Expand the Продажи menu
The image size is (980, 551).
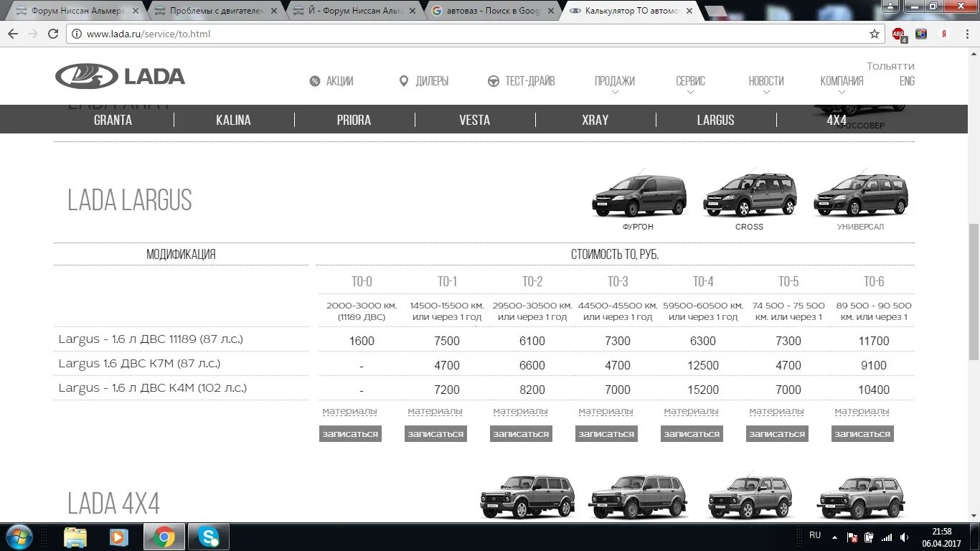pyautogui.click(x=615, y=83)
